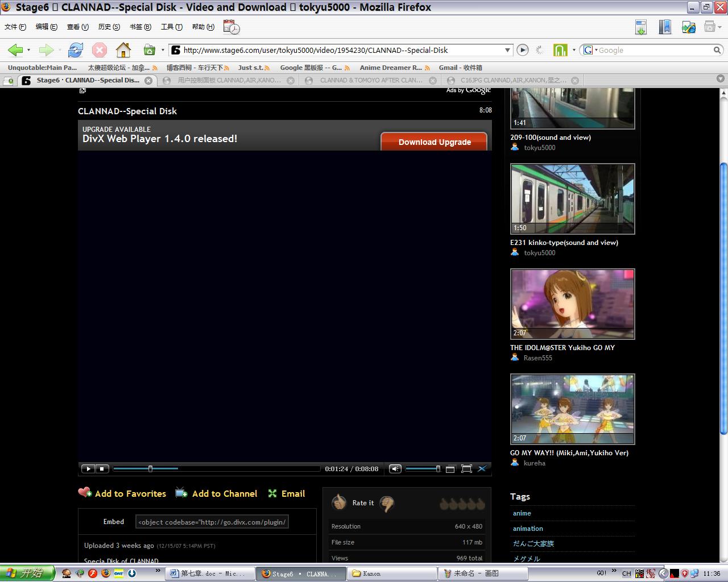728x582 pixels.
Task: Click the TV Add to Channel icon
Action: point(181,493)
